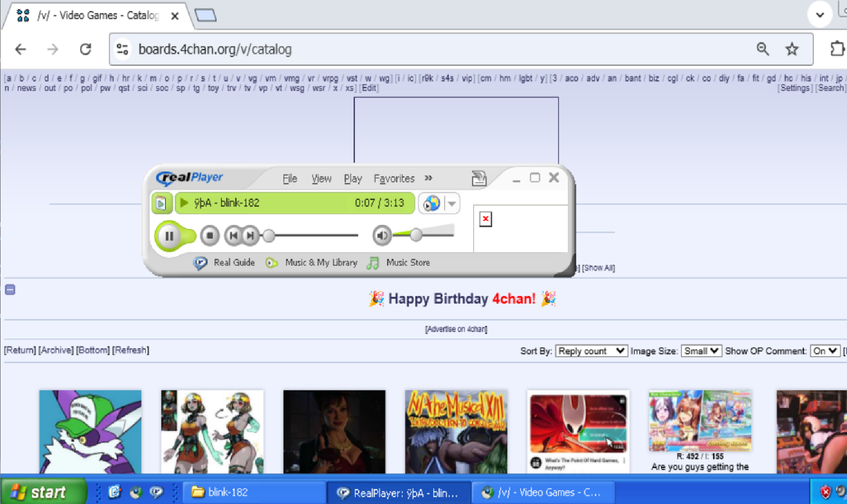Screen dimensions: 847x504
Task: Open the RealPlayer Music Store
Action: (398, 263)
